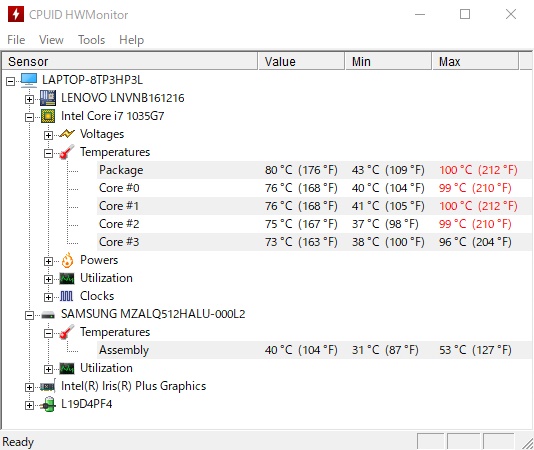Collapse the Intel Core i7 1035G7 node
The width and height of the screenshot is (534, 450).
pos(29,117)
